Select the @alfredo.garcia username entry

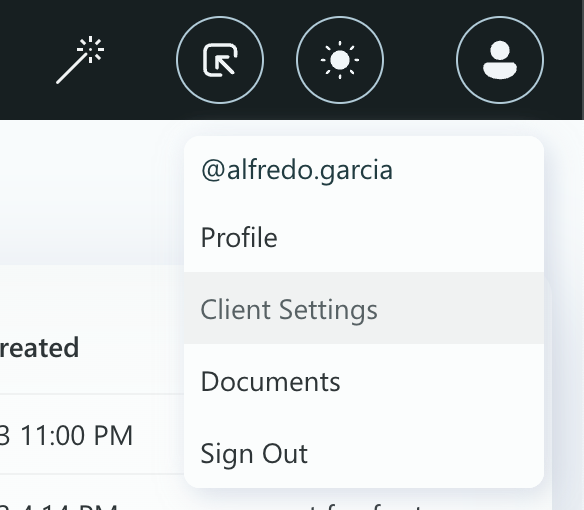(x=297, y=170)
